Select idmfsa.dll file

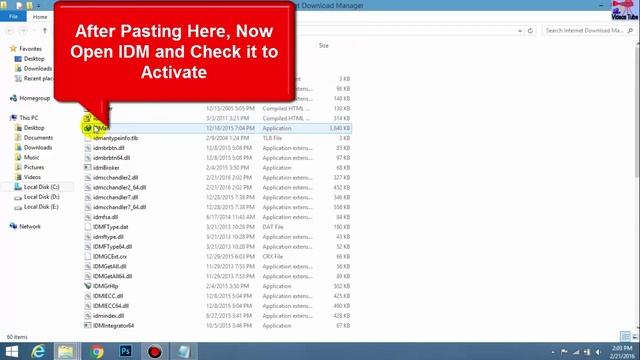tap(105, 217)
